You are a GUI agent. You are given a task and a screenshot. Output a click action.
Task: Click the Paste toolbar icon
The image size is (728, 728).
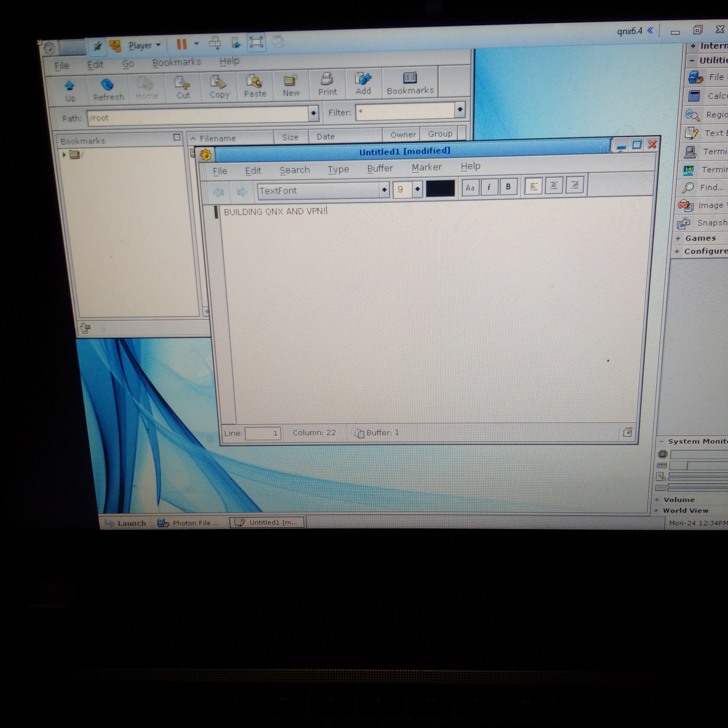(255, 86)
